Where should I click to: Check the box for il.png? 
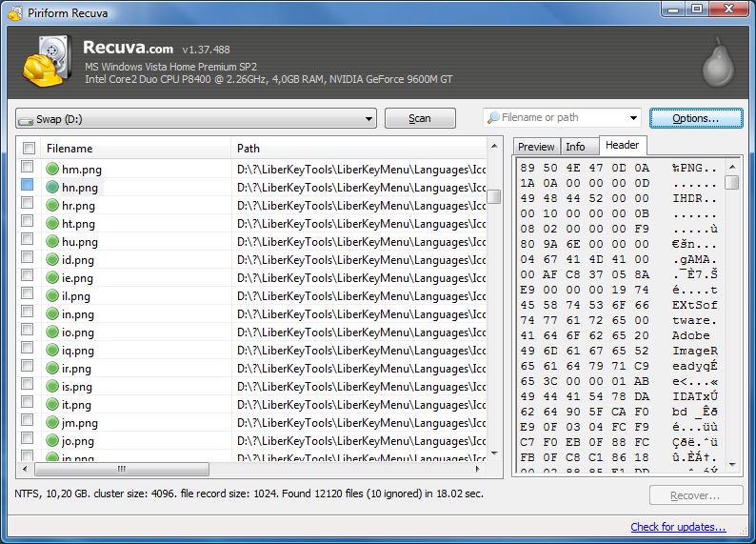tap(28, 293)
